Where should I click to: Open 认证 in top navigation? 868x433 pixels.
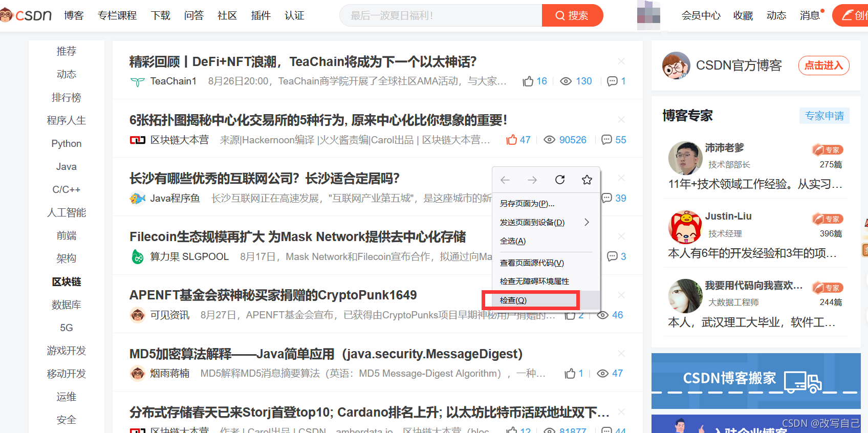click(294, 15)
